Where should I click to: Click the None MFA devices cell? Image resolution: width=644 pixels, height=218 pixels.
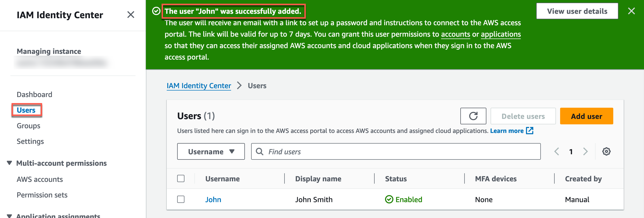click(x=484, y=200)
